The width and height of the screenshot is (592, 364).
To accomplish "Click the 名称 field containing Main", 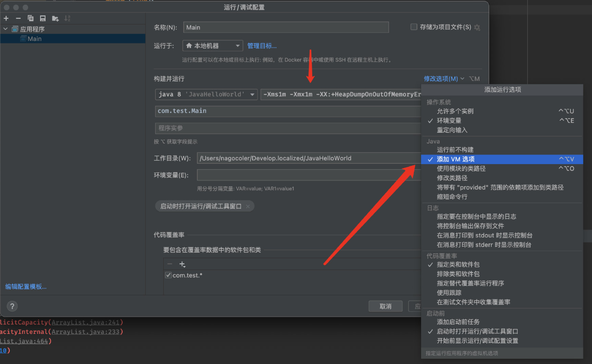I will [x=286, y=27].
